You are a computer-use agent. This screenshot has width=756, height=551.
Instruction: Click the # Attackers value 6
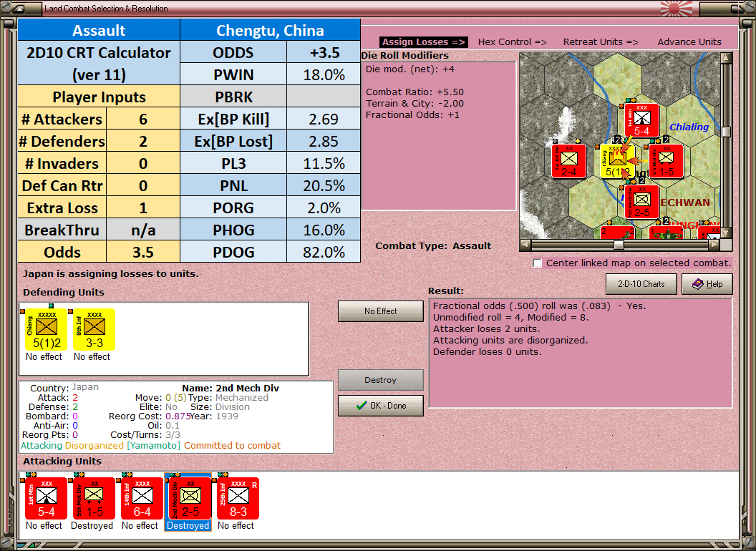tap(143, 119)
